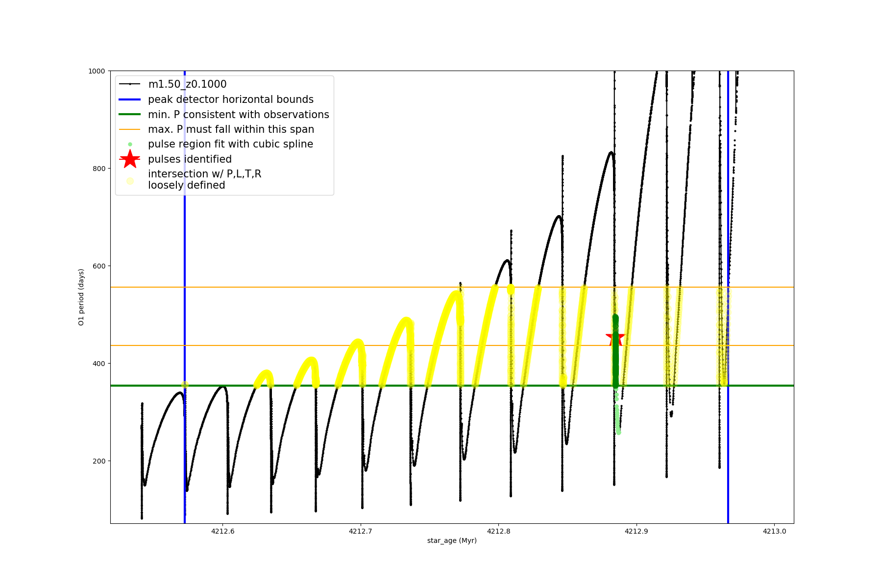The width and height of the screenshot is (882, 588).
Task: Click the blue line sample in the legend
Action: [130, 99]
